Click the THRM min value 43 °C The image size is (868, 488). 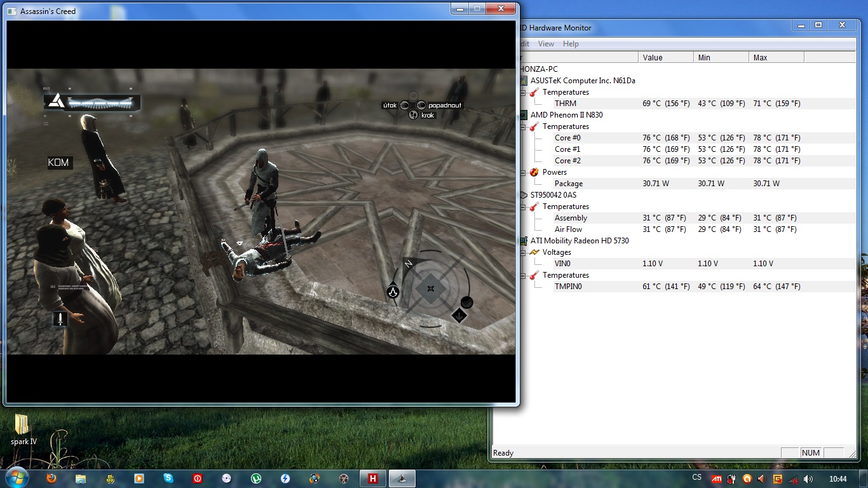coord(721,104)
